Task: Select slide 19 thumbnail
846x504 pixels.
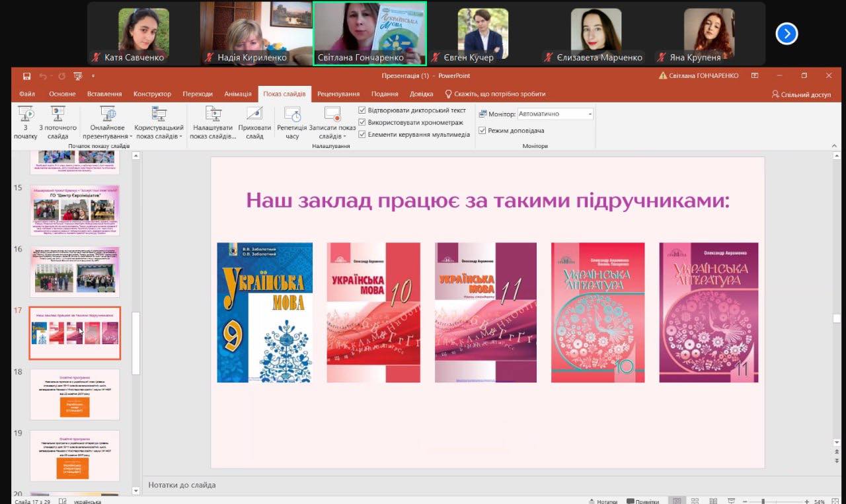Action: [x=75, y=456]
